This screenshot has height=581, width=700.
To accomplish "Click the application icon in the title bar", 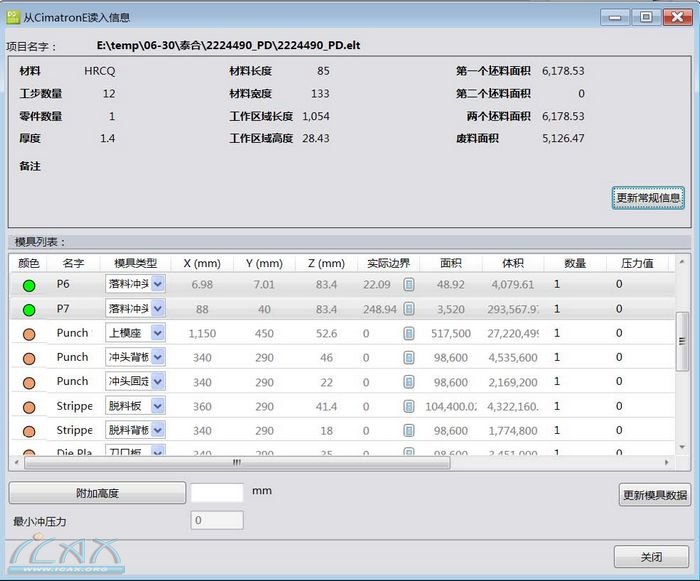I will [13, 17].
